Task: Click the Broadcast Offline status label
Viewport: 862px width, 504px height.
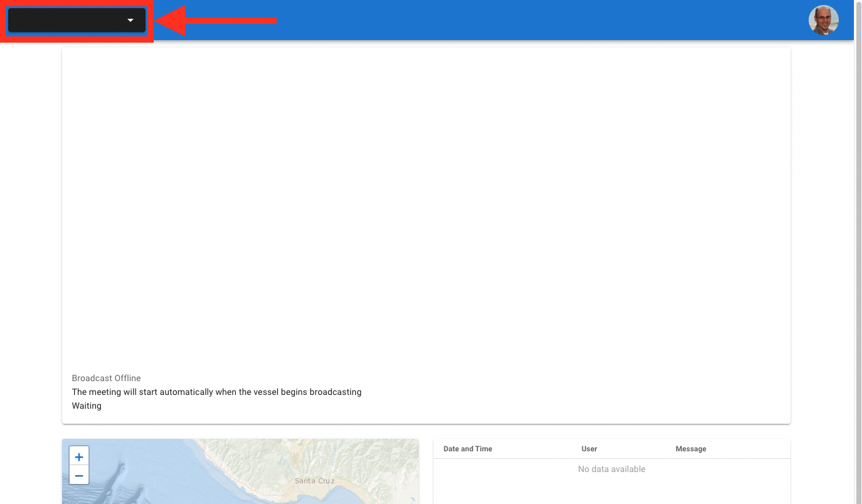Action: pyautogui.click(x=106, y=378)
